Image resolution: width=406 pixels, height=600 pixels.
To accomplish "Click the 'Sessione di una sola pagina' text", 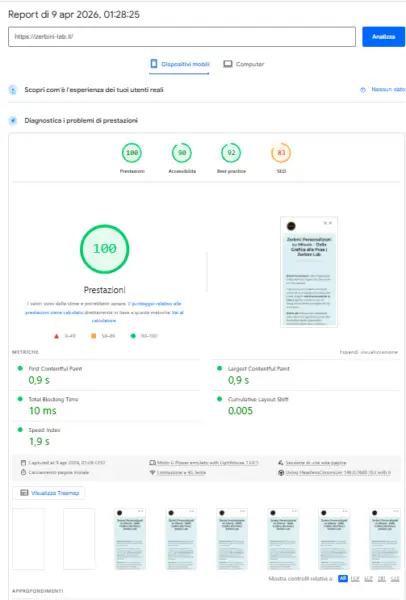I will tap(316, 463).
